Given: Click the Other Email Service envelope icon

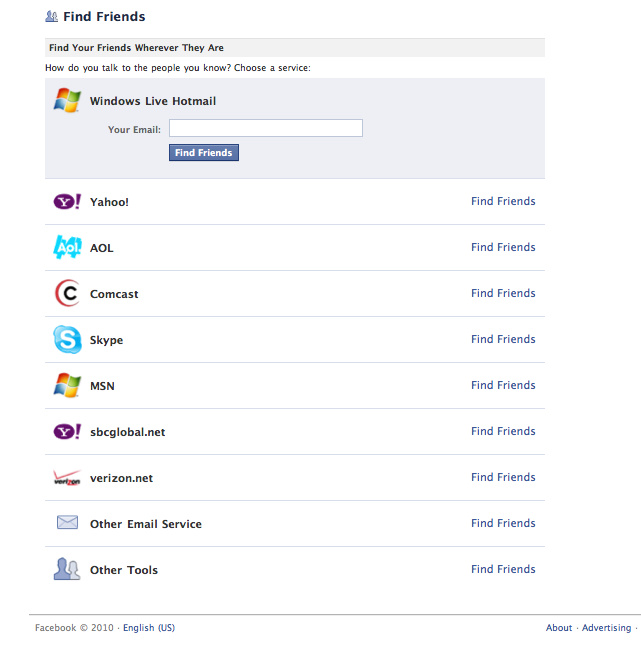Looking at the screenshot, I should pyautogui.click(x=67, y=523).
